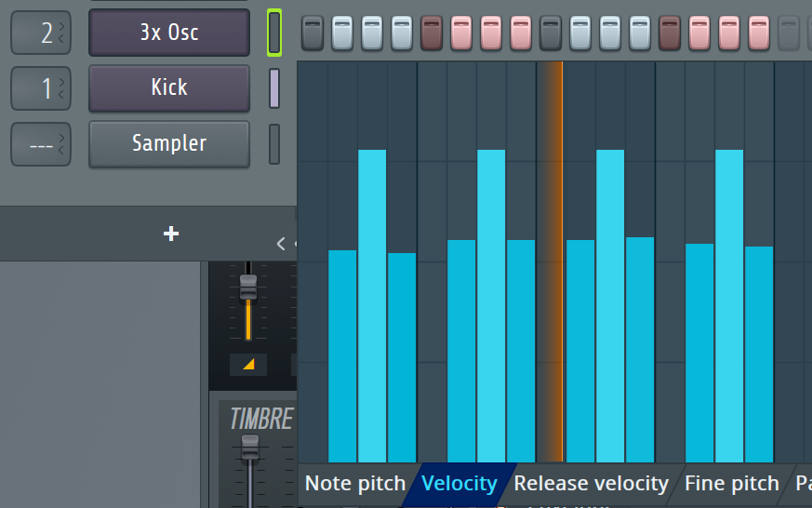Switch to the Release velocity tab
Viewport: 812px width, 508px height.
coord(591,484)
